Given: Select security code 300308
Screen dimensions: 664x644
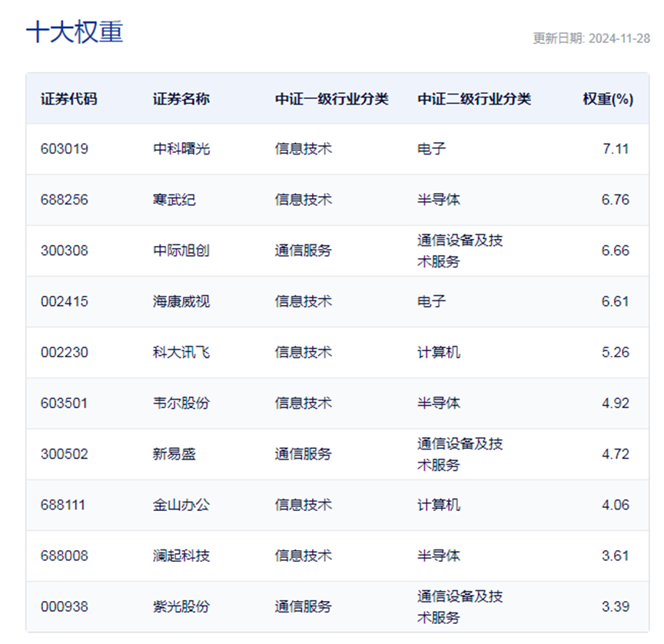Looking at the screenshot, I should [x=65, y=251].
